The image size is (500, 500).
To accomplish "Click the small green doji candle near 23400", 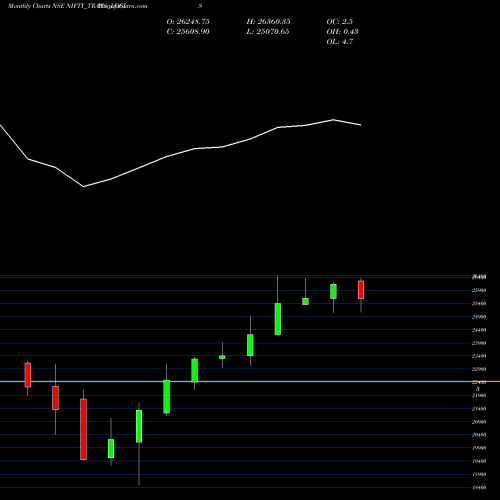I will (222, 357).
